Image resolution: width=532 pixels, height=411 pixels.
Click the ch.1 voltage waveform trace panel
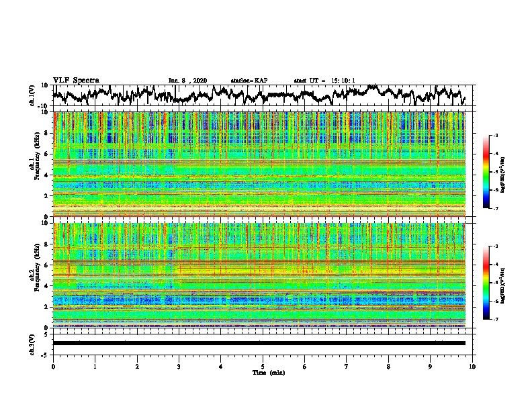click(264, 95)
